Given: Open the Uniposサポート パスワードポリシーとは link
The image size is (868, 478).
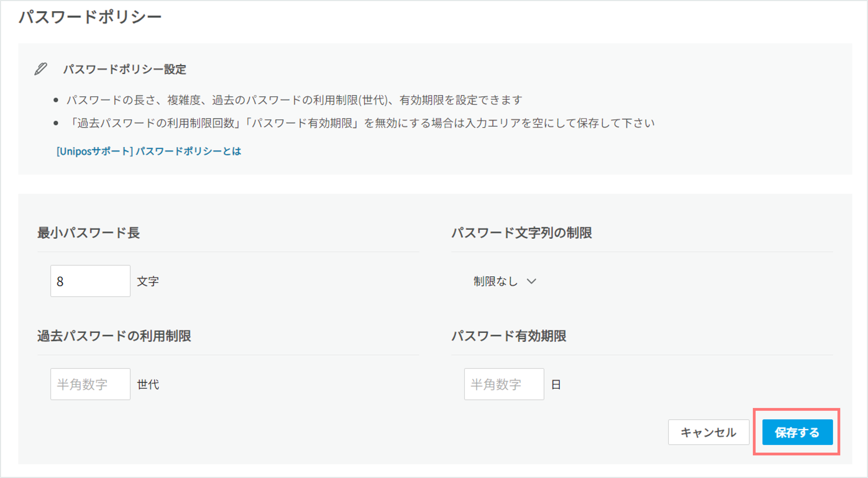Looking at the screenshot, I should 149,151.
